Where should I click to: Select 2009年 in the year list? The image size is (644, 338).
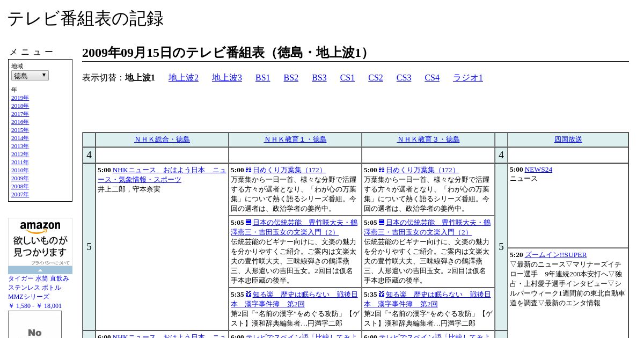tap(20, 178)
